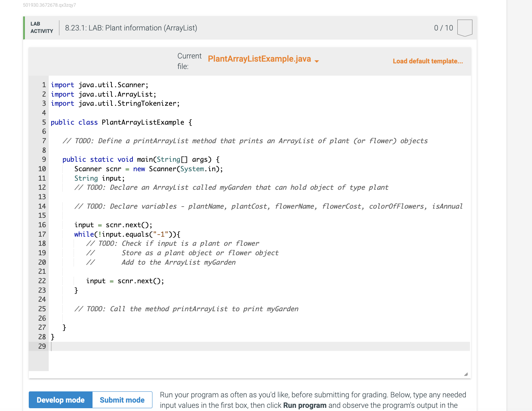The height and width of the screenshot is (411, 532).
Task: Click the score indicator 0 / 10
Action: (x=444, y=28)
